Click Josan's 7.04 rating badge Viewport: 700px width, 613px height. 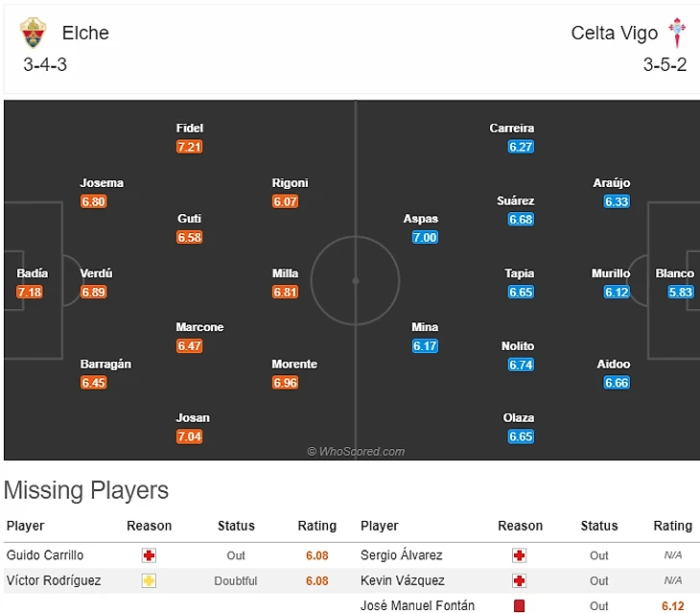(190, 436)
